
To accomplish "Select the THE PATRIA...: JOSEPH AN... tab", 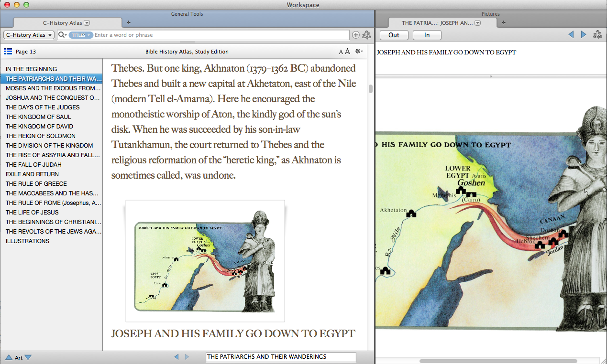I will pyautogui.click(x=442, y=22).
